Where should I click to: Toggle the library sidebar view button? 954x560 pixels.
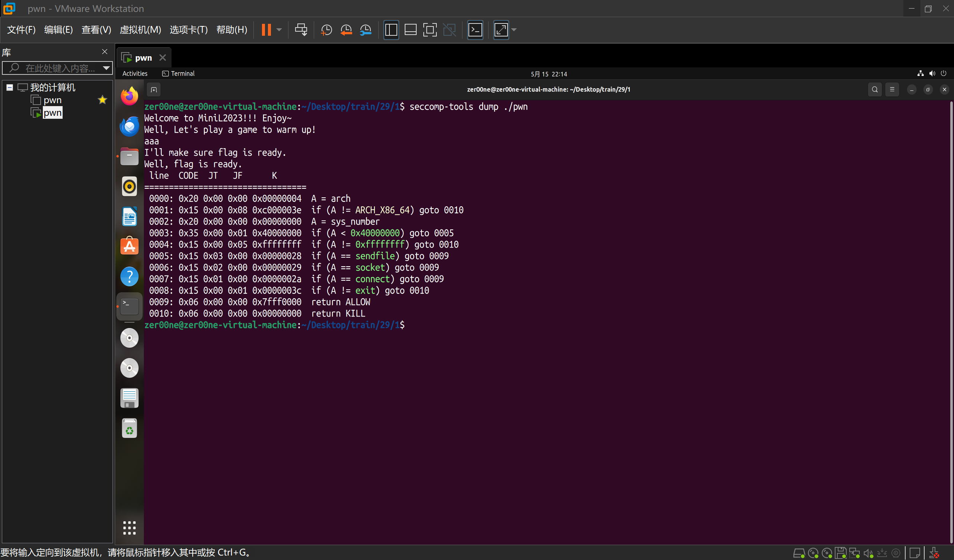[391, 29]
